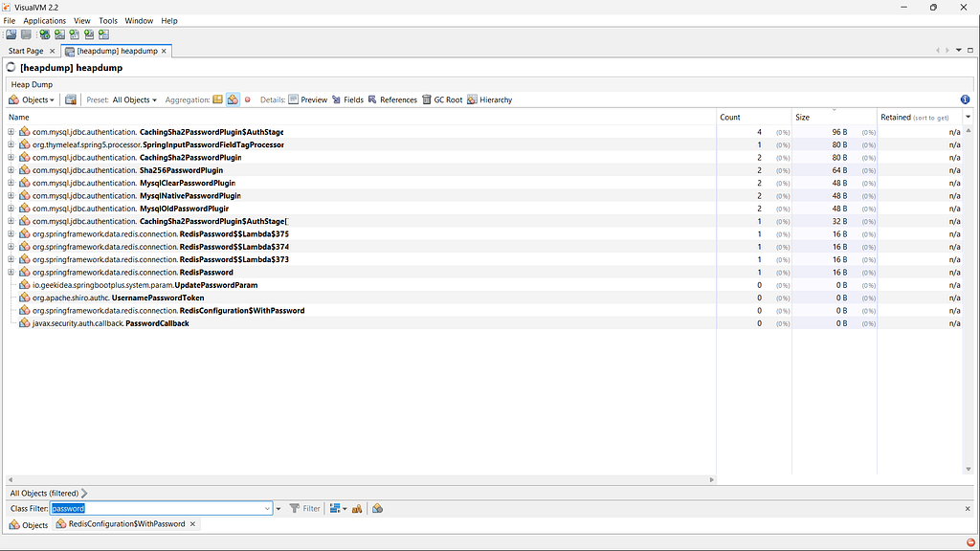The image size is (980, 551).
Task: Select aggregation by packages icon
Action: [217, 99]
